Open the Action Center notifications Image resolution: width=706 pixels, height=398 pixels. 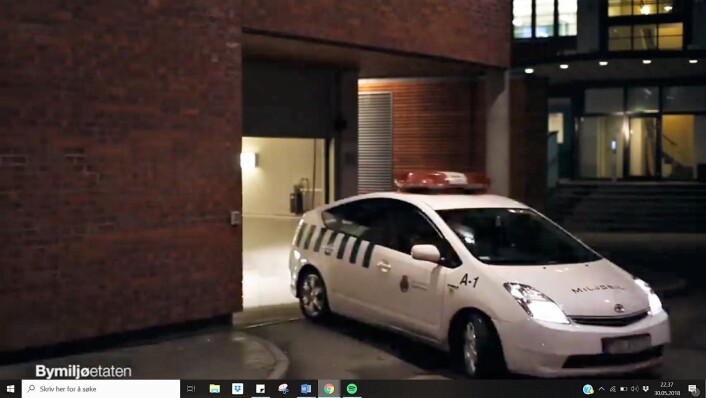pyautogui.click(x=692, y=389)
